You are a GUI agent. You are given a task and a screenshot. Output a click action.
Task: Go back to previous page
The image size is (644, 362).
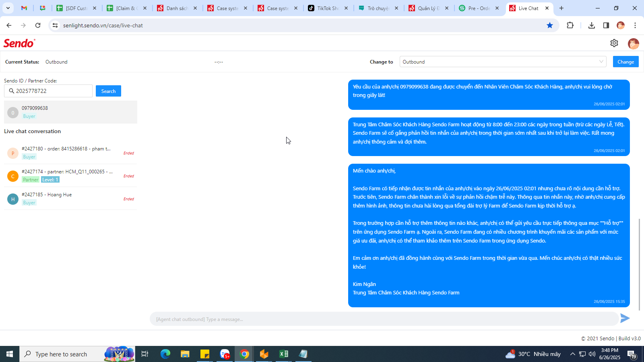click(9, 25)
